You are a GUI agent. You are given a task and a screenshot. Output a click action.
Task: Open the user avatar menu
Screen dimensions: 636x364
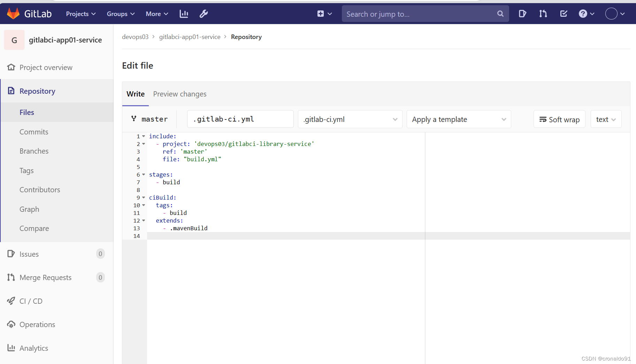click(x=615, y=14)
